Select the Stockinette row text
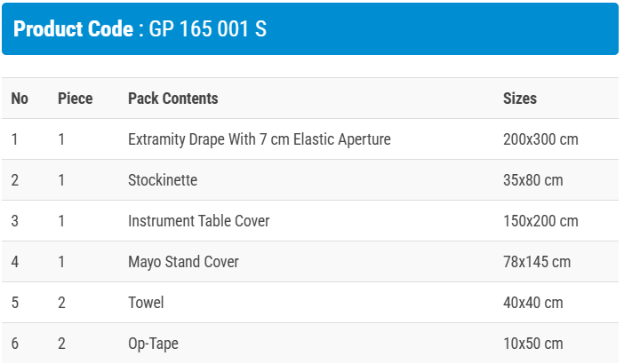This screenshot has width=624, height=364. (x=163, y=180)
